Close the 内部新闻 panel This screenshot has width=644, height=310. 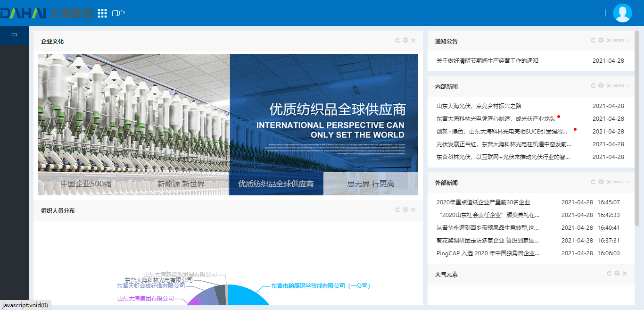[609, 86]
